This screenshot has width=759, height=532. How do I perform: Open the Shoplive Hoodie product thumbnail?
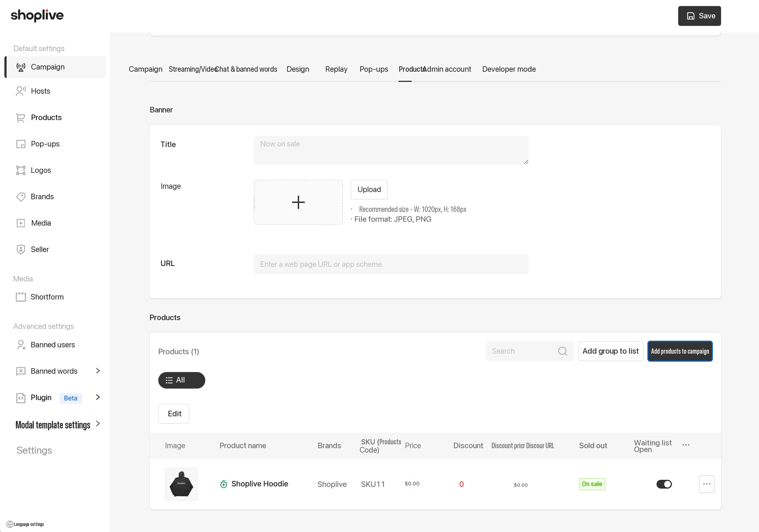[x=181, y=484]
